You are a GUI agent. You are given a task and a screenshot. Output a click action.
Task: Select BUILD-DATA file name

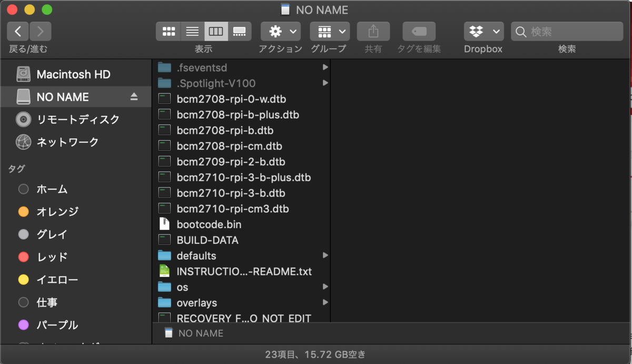click(x=208, y=240)
